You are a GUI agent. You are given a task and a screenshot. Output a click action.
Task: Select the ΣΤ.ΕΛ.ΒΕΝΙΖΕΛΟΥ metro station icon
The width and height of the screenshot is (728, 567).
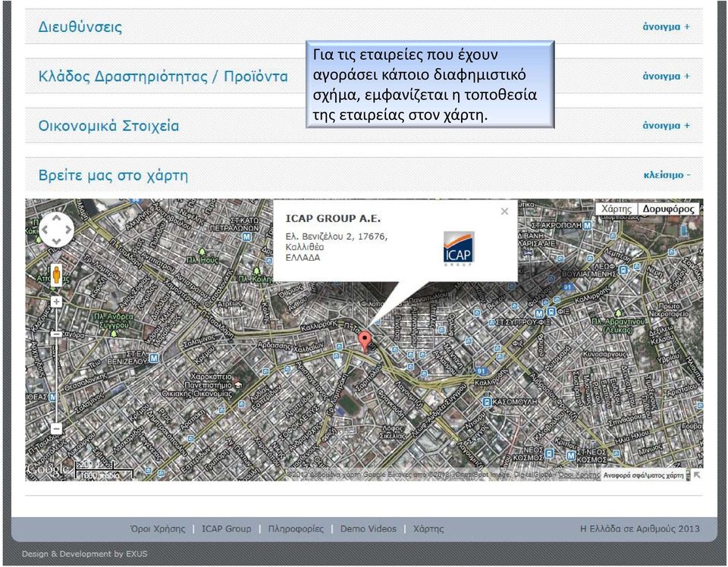(154, 358)
